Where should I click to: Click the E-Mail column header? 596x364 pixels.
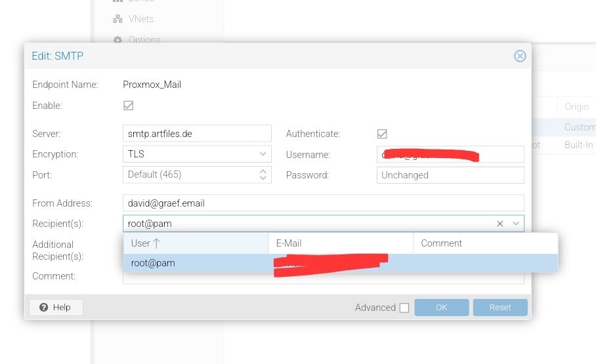point(340,243)
